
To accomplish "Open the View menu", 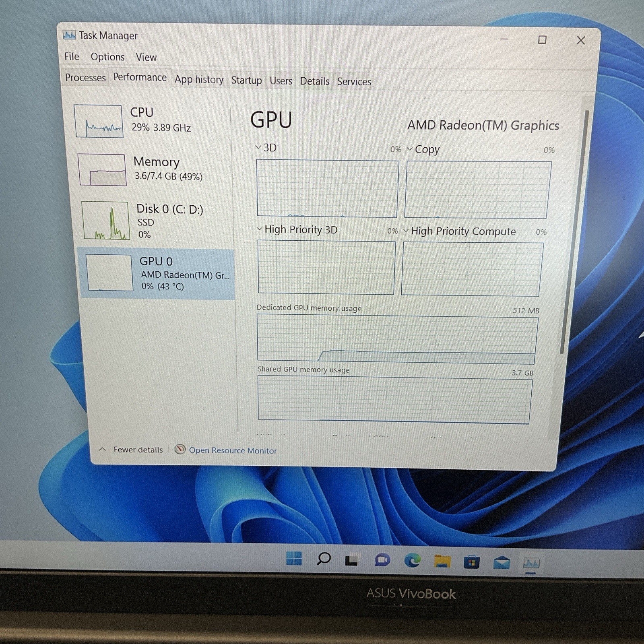I will click(x=146, y=57).
